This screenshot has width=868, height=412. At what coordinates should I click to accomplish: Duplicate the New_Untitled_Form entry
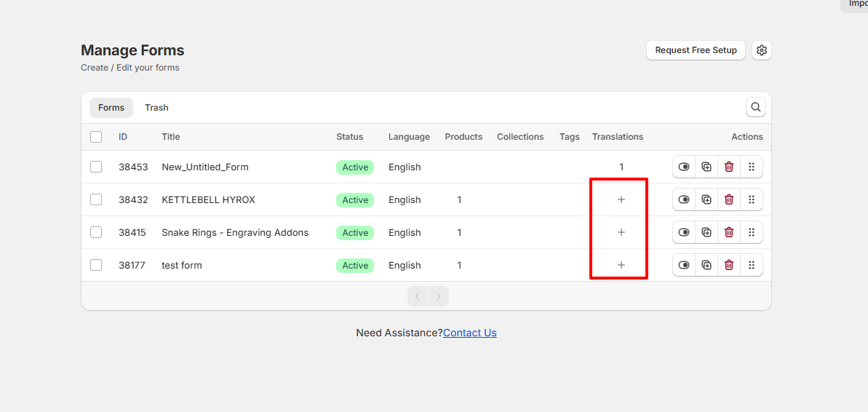tap(706, 167)
